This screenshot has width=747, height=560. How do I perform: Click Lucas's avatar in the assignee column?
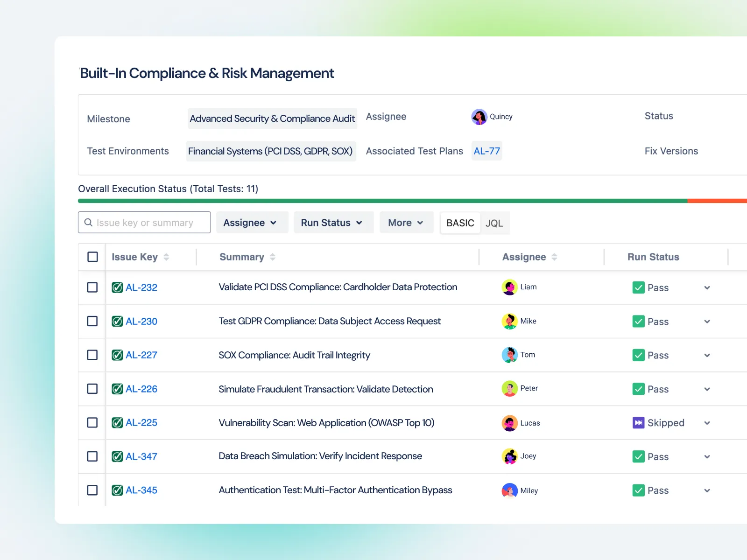(x=509, y=423)
